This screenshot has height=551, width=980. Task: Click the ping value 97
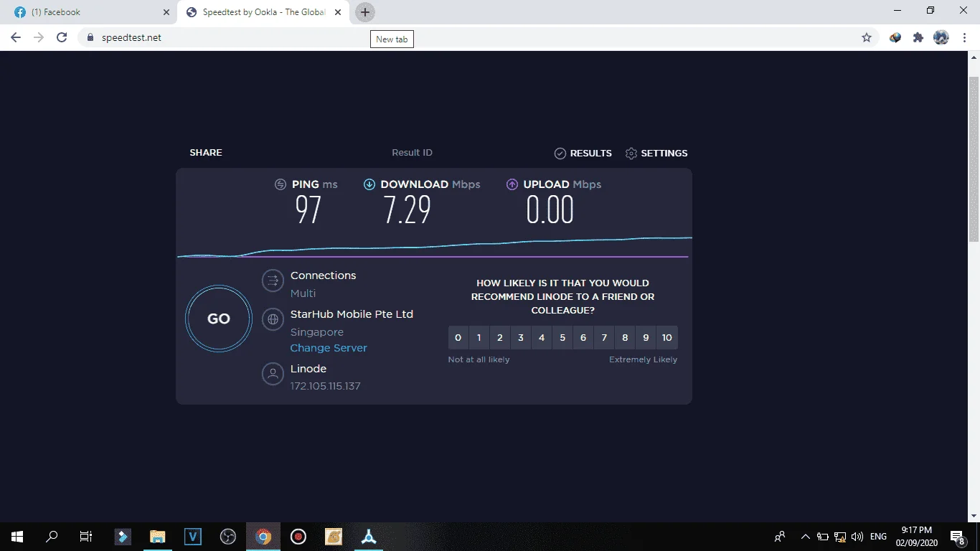[x=308, y=210]
